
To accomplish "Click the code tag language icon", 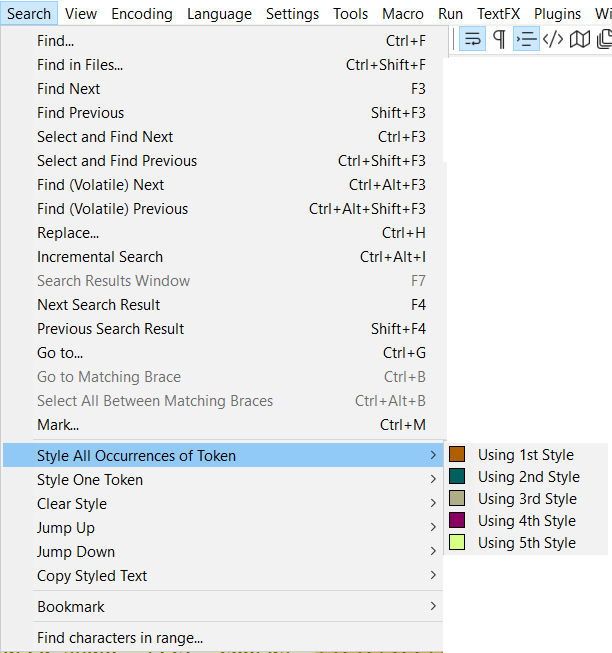I will [x=553, y=39].
